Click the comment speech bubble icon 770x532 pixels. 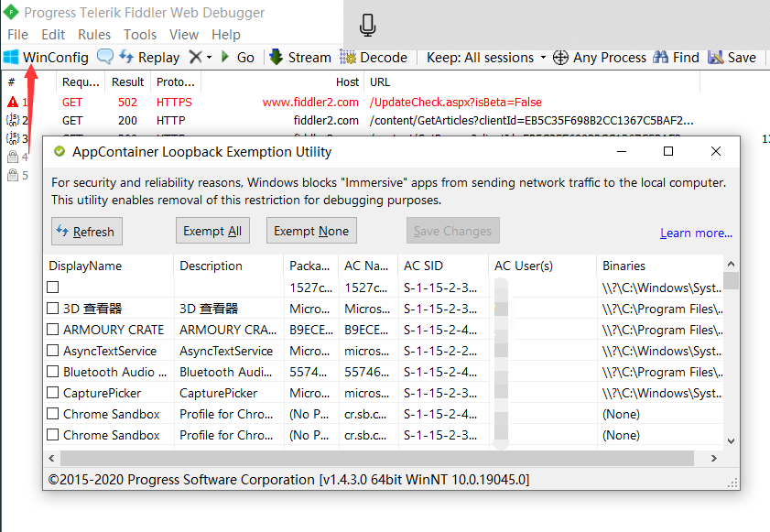click(104, 57)
